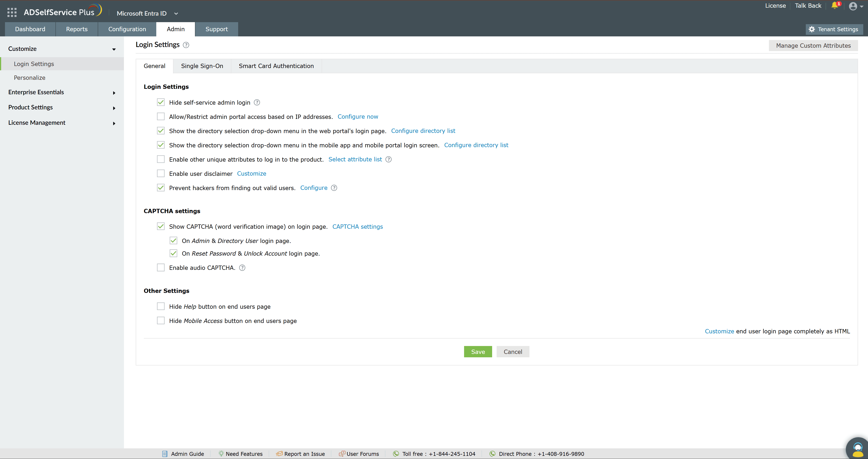
Task: Switch to the Reports tab
Action: click(77, 29)
